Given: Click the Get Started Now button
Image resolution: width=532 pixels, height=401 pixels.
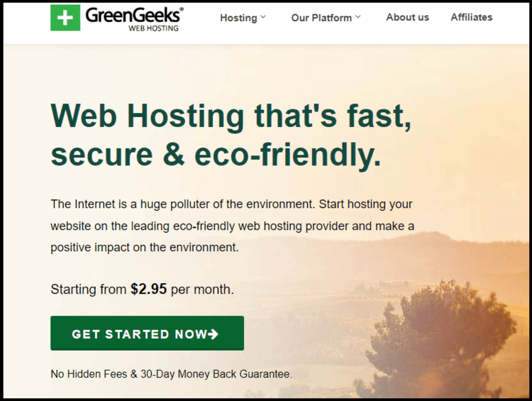Looking at the screenshot, I should [148, 333].
